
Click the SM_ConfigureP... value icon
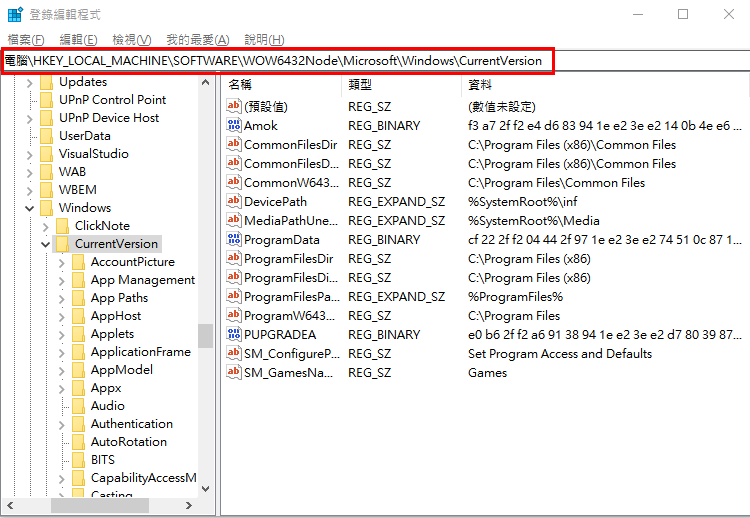click(233, 353)
